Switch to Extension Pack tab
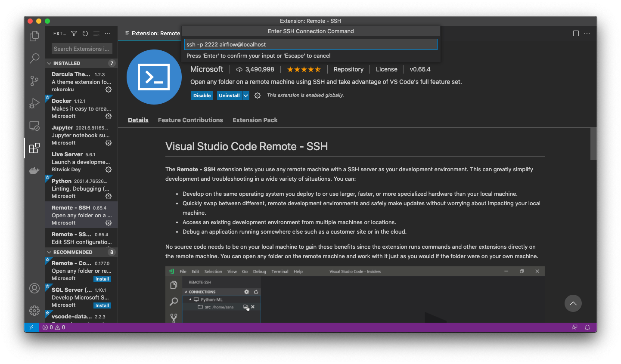The width and height of the screenshot is (621, 364). point(255,120)
